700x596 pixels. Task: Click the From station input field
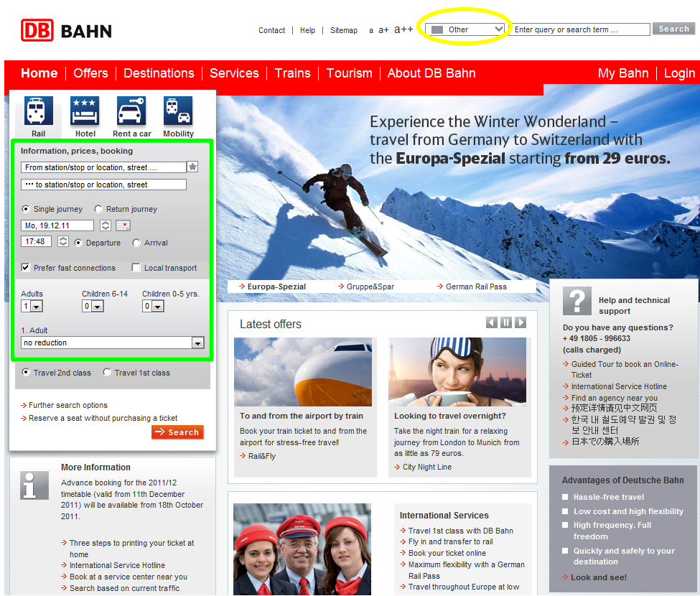(x=103, y=167)
